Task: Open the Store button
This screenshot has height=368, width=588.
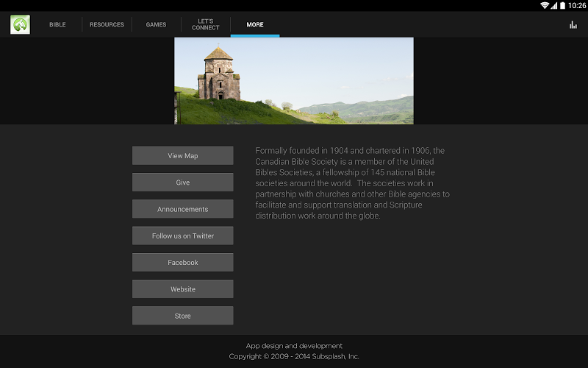Action: tap(182, 316)
